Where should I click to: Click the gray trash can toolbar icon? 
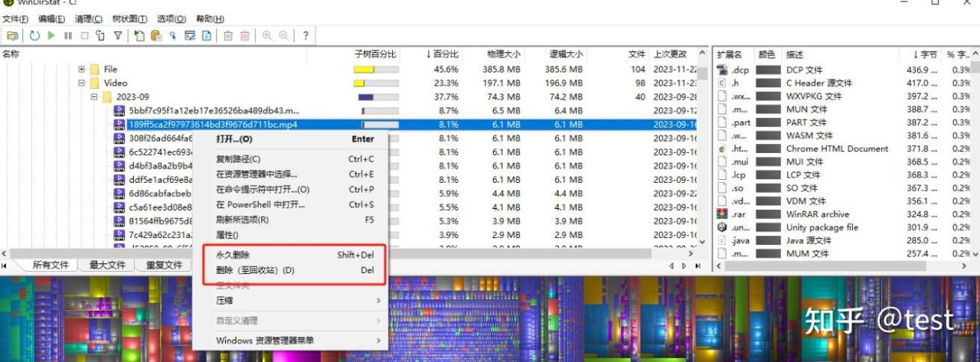[x=228, y=35]
